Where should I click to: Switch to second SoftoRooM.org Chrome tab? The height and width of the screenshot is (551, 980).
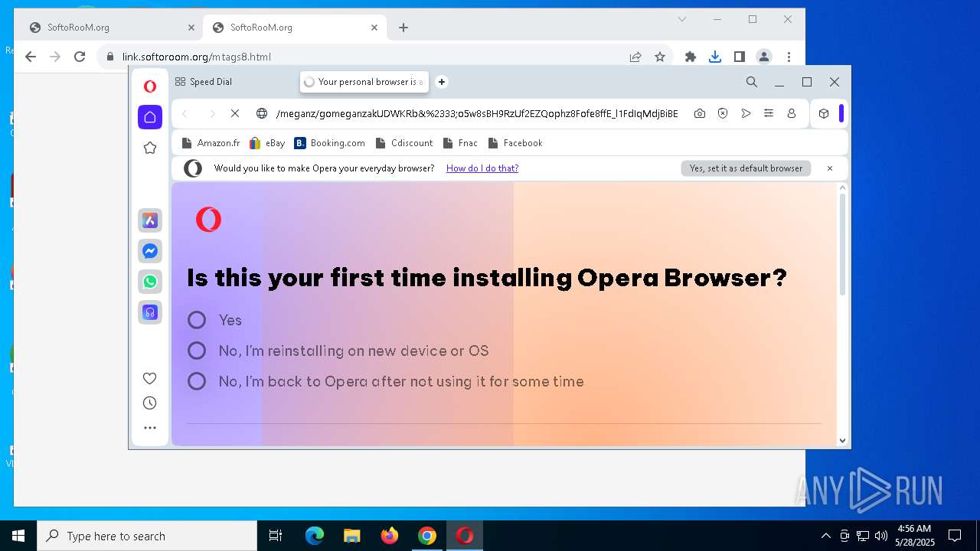click(x=296, y=28)
